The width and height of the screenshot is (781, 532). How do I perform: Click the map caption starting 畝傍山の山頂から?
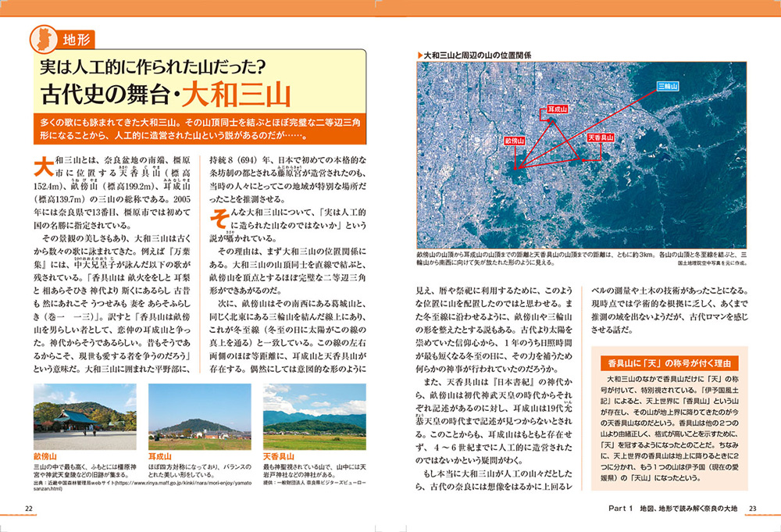point(582,258)
